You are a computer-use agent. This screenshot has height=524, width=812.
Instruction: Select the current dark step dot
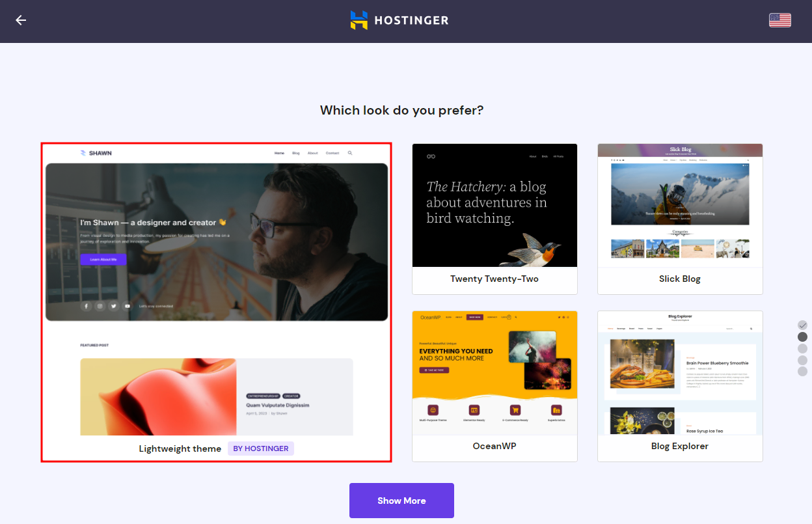pos(802,337)
